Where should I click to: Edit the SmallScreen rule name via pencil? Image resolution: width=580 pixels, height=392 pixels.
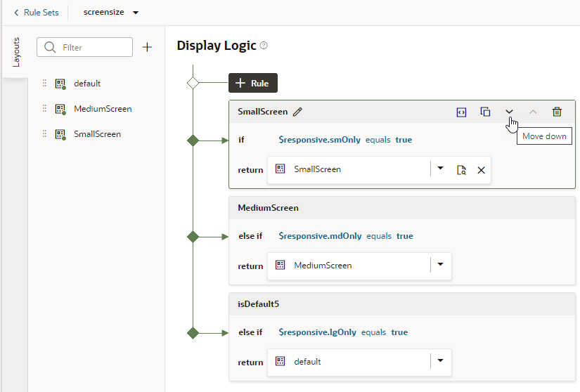coord(297,112)
